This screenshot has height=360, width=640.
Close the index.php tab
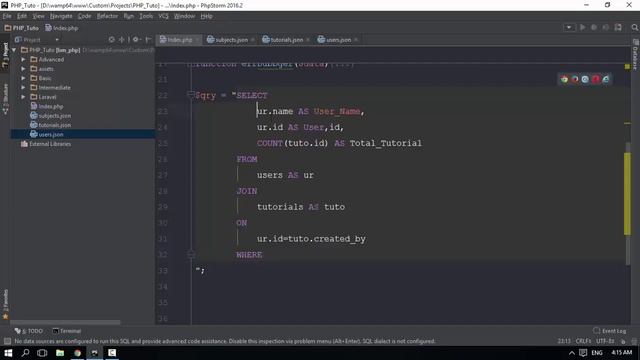[x=197, y=40]
